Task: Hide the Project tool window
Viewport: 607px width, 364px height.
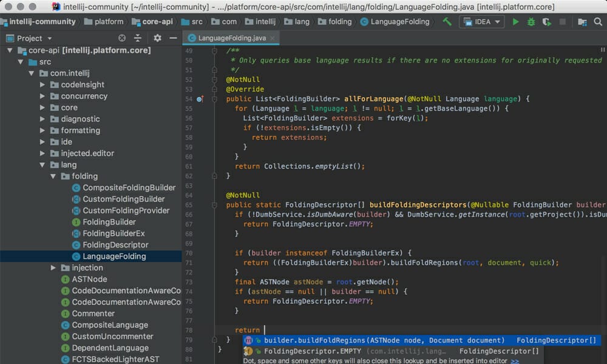Action: click(x=174, y=38)
